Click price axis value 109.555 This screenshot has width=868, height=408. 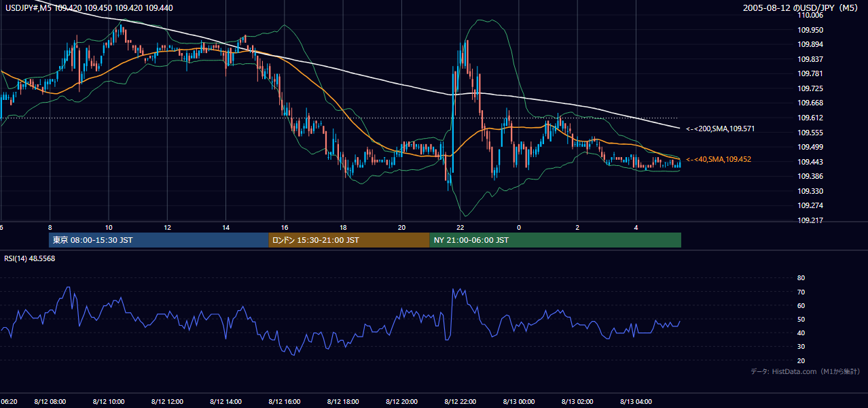coord(810,133)
